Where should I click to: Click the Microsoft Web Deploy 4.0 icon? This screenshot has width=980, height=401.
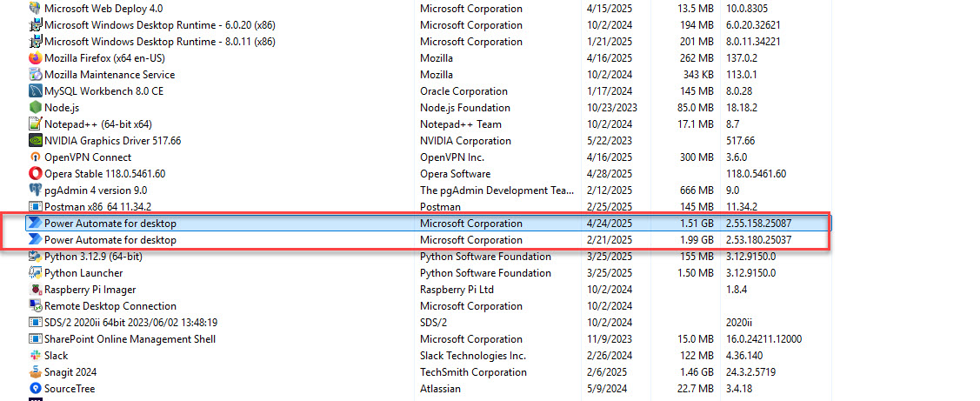click(x=35, y=9)
